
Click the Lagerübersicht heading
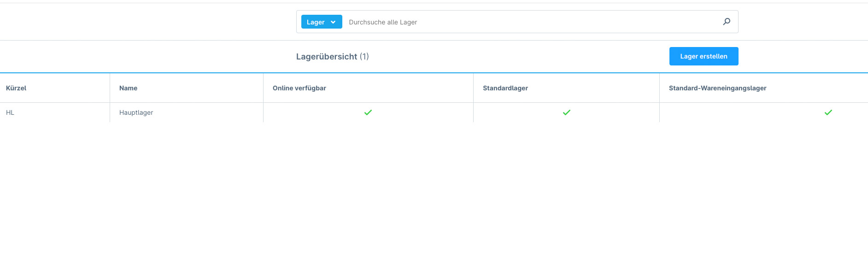pos(327,57)
